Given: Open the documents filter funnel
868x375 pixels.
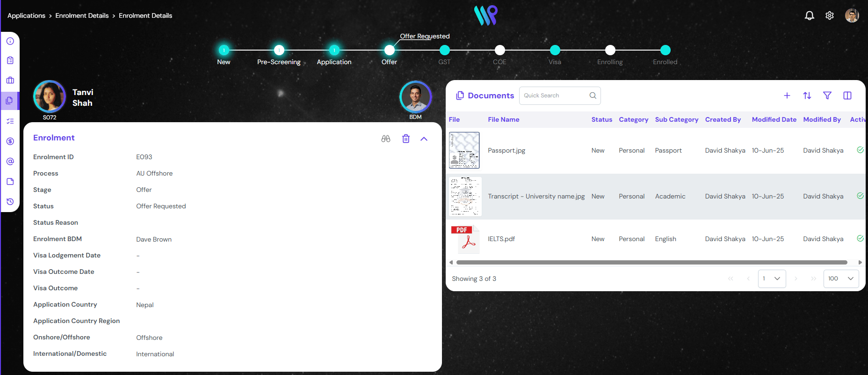Looking at the screenshot, I should (x=827, y=96).
